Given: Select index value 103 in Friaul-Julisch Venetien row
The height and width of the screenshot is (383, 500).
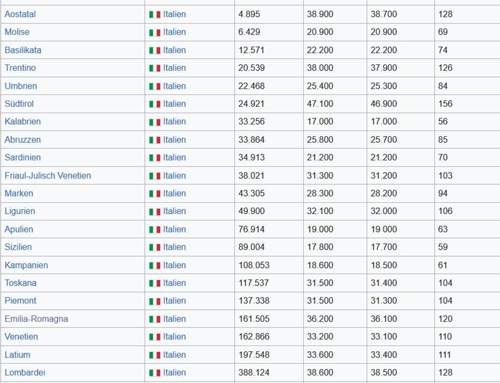Looking at the screenshot, I should click(x=445, y=175).
